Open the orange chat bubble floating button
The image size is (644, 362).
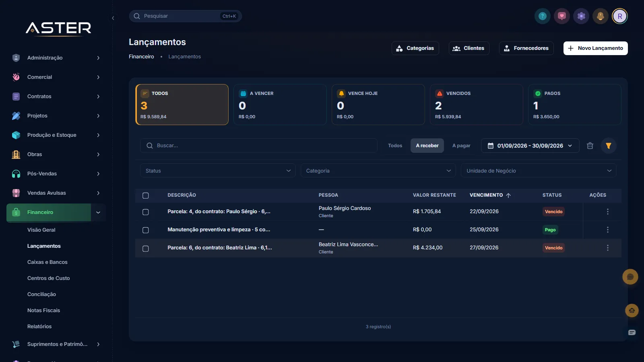pos(630,277)
